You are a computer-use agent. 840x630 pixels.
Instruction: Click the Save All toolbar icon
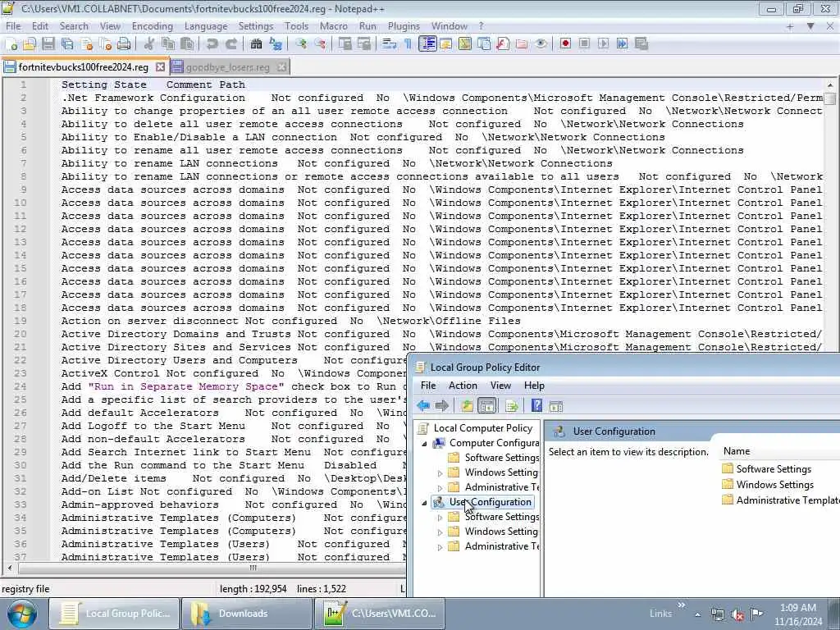67,44
